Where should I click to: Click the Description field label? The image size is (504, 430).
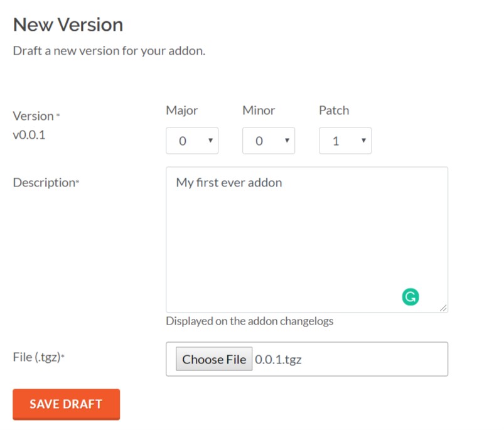tap(46, 183)
